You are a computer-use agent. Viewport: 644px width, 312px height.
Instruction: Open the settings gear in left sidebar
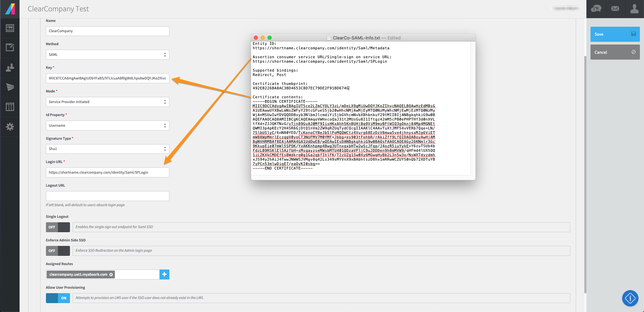point(10,127)
